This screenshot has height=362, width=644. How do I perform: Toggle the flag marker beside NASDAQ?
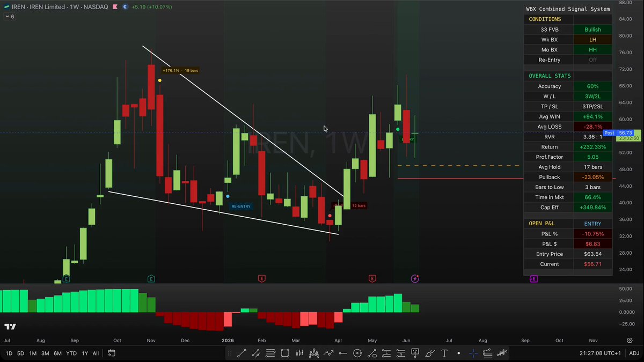(x=115, y=8)
